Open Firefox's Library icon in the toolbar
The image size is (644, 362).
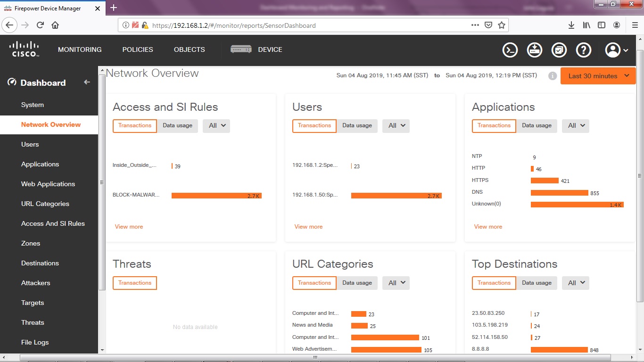(x=586, y=25)
